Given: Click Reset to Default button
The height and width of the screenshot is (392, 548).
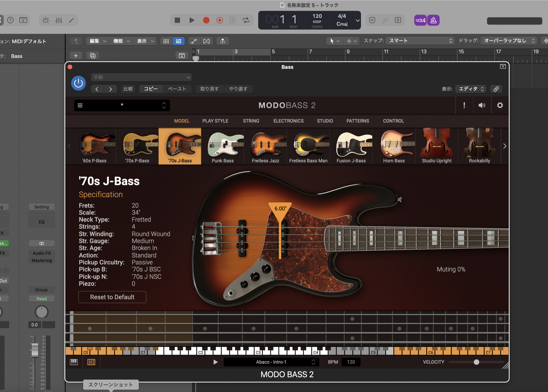Looking at the screenshot, I should coord(112,297).
